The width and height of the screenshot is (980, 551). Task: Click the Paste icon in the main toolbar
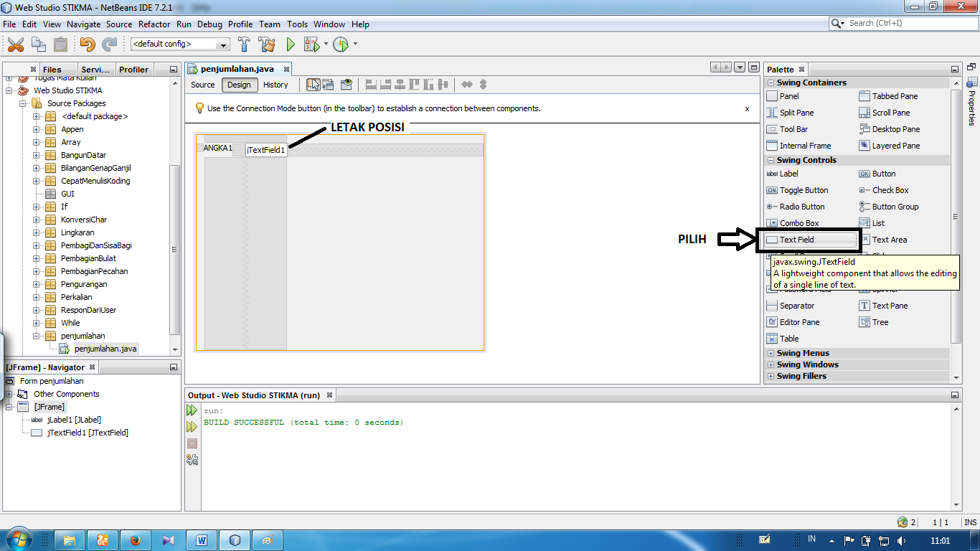60,44
